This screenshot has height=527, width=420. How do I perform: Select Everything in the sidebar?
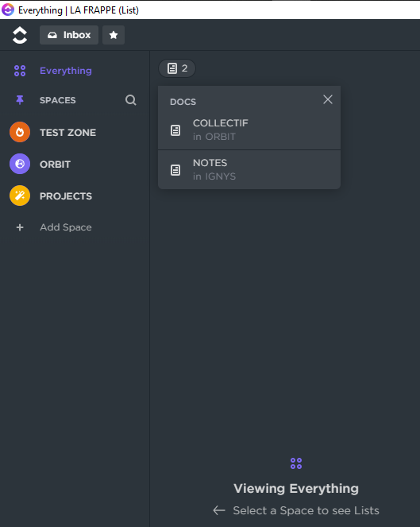pos(65,71)
